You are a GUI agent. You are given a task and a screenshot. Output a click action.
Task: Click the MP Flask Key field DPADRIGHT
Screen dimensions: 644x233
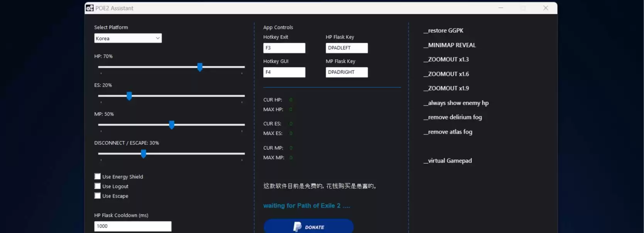point(347,72)
